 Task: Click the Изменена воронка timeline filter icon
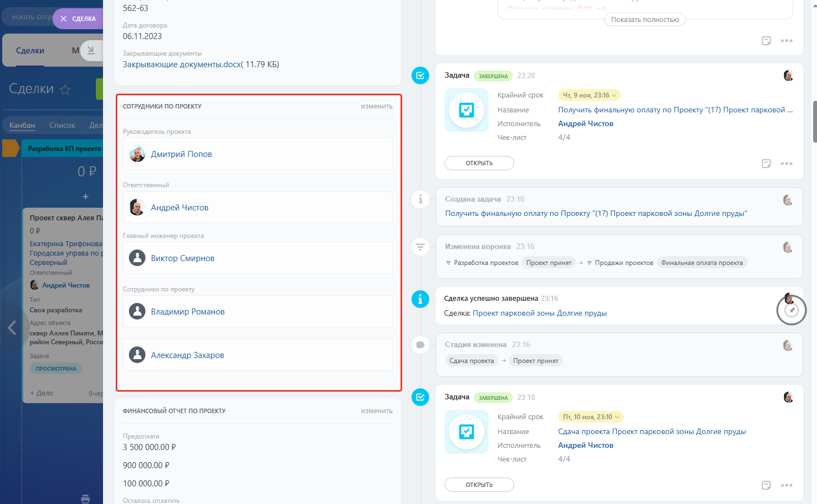(x=420, y=247)
